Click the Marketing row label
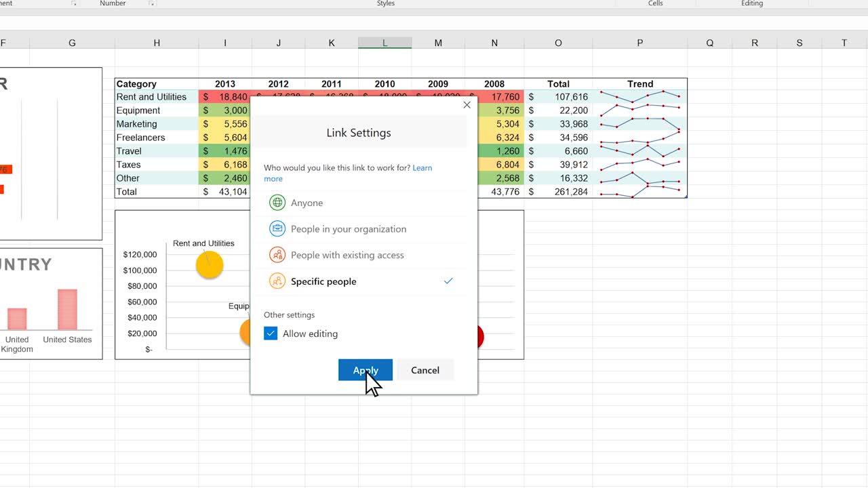Viewport: 868px width, 488px height. (157, 124)
